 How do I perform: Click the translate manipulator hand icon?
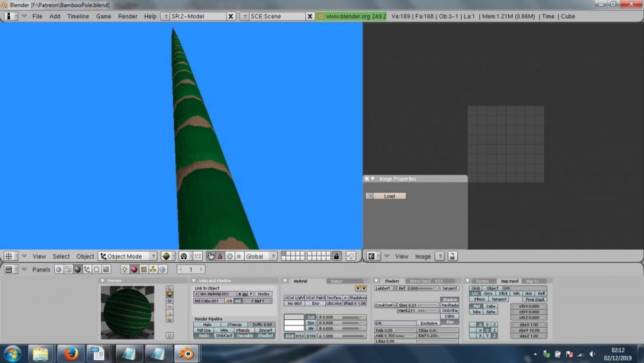click(x=211, y=256)
